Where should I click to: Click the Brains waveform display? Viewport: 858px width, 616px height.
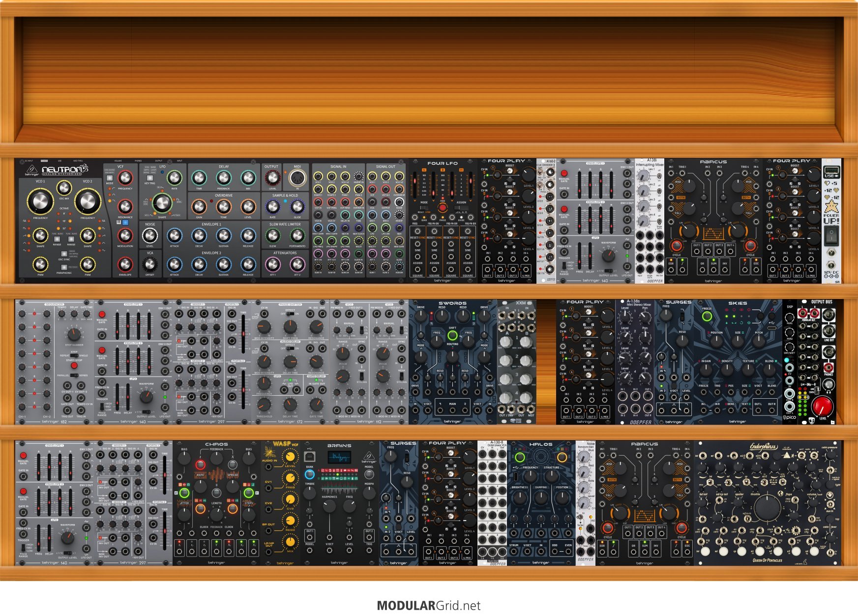(x=339, y=457)
